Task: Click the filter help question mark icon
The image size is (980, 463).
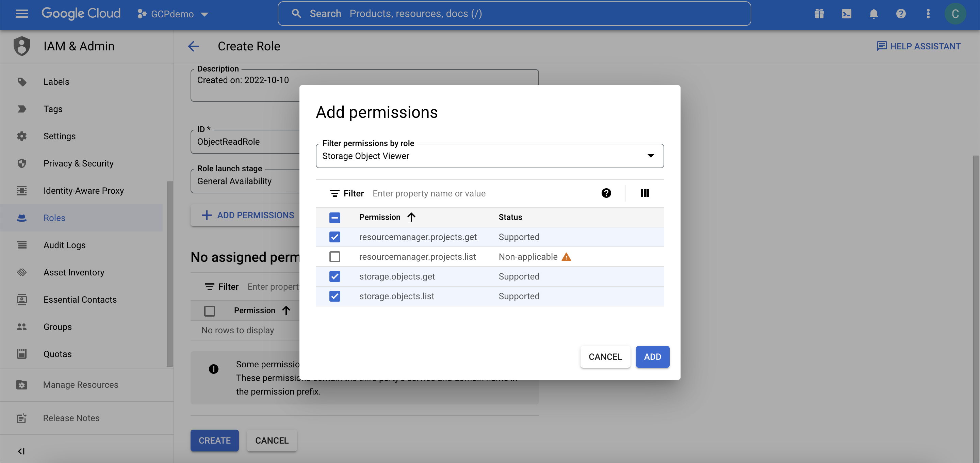Action: tap(606, 193)
